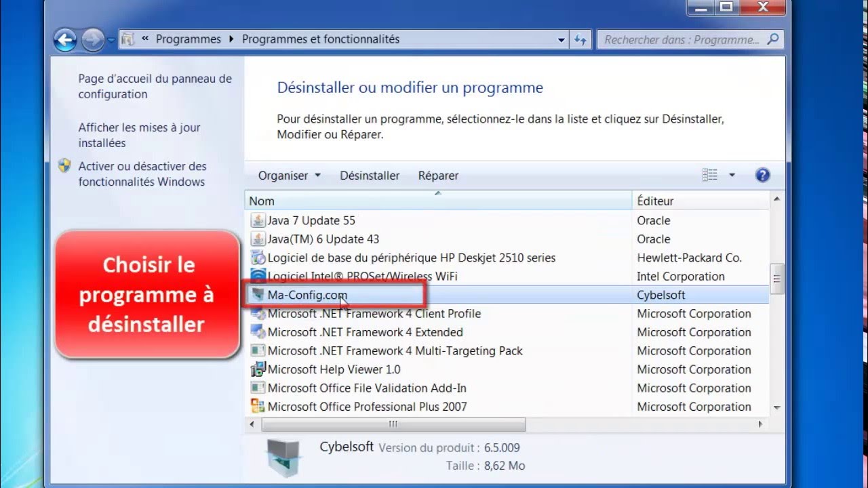Expand the breadcrumb arrow after Programmes
The image size is (868, 488).
pyautogui.click(x=231, y=39)
